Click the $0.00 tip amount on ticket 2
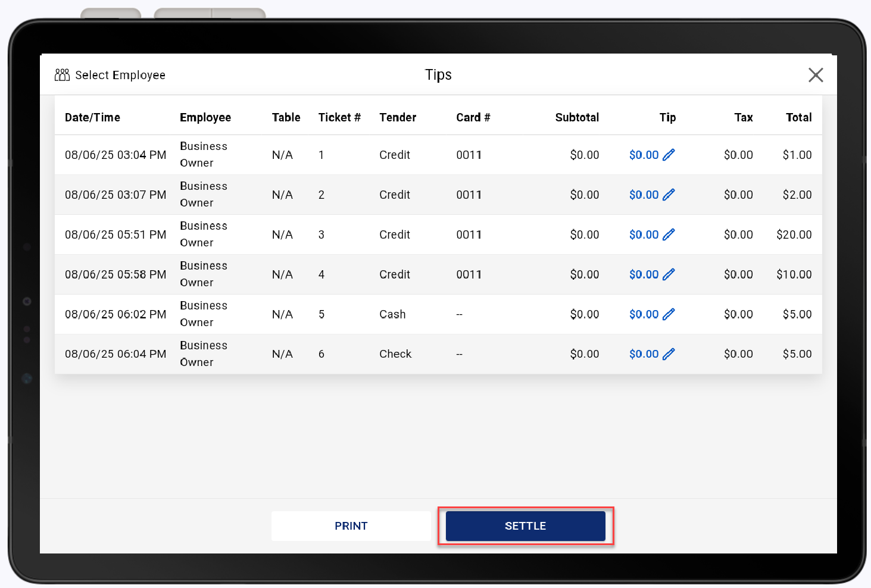 [x=644, y=195]
